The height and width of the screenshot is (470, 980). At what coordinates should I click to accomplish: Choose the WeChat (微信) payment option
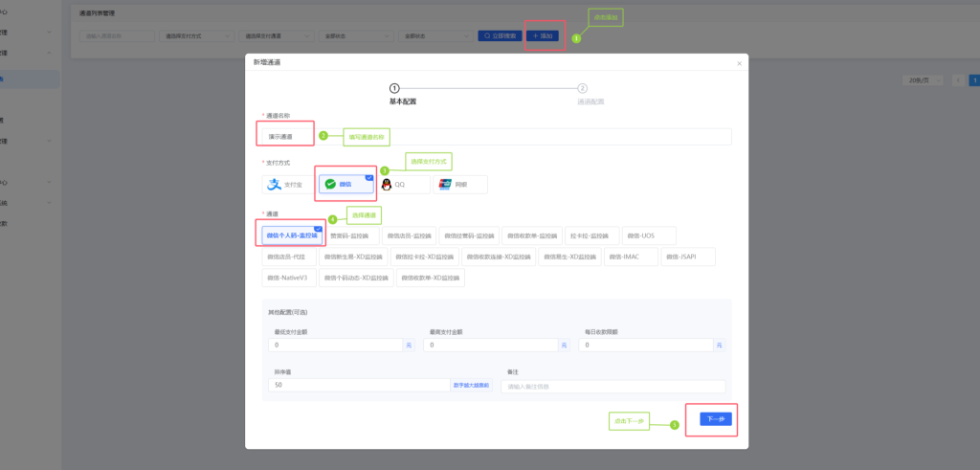pos(346,185)
